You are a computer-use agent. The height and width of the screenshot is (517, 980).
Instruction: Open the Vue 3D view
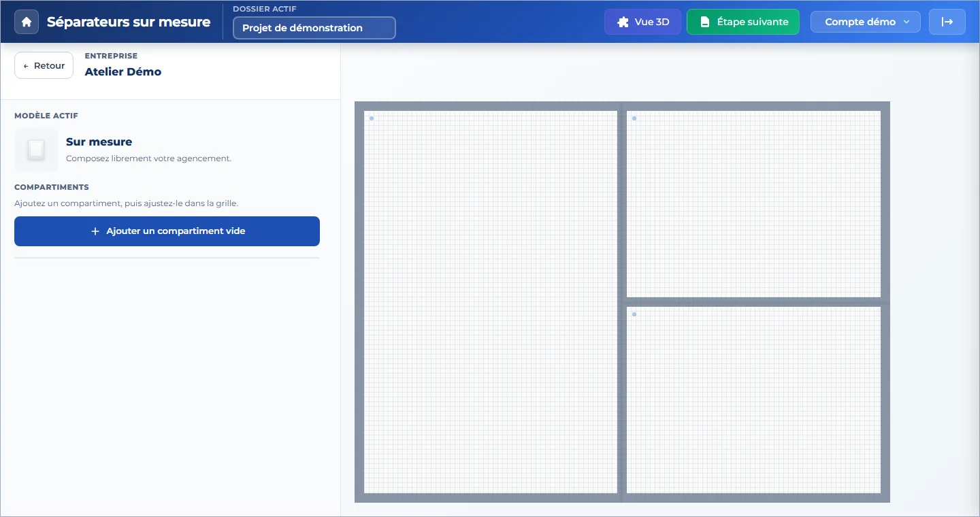point(642,22)
